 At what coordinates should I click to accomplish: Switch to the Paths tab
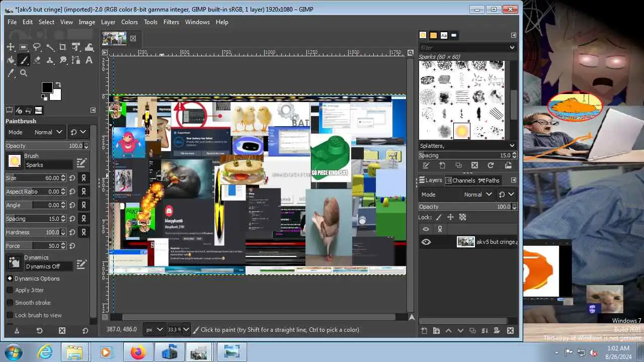tap(489, 180)
